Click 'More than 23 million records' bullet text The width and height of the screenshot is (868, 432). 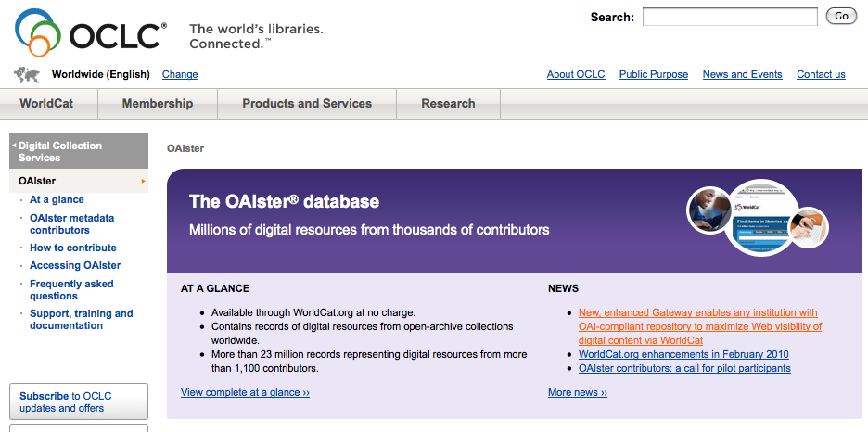(x=369, y=362)
